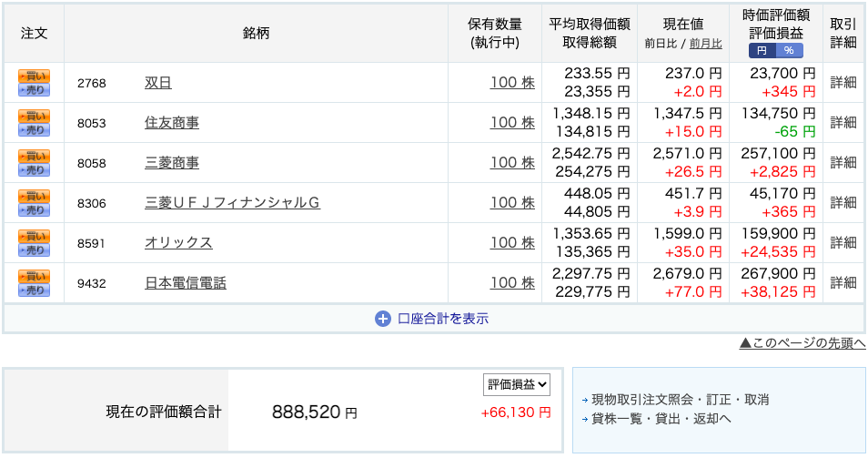The width and height of the screenshot is (868, 458).
Task: Click the 銘柄 column header
Action: point(256,33)
